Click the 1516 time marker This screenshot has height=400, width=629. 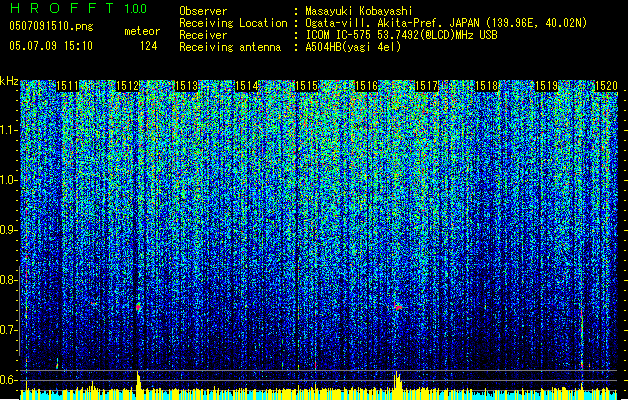367,86
